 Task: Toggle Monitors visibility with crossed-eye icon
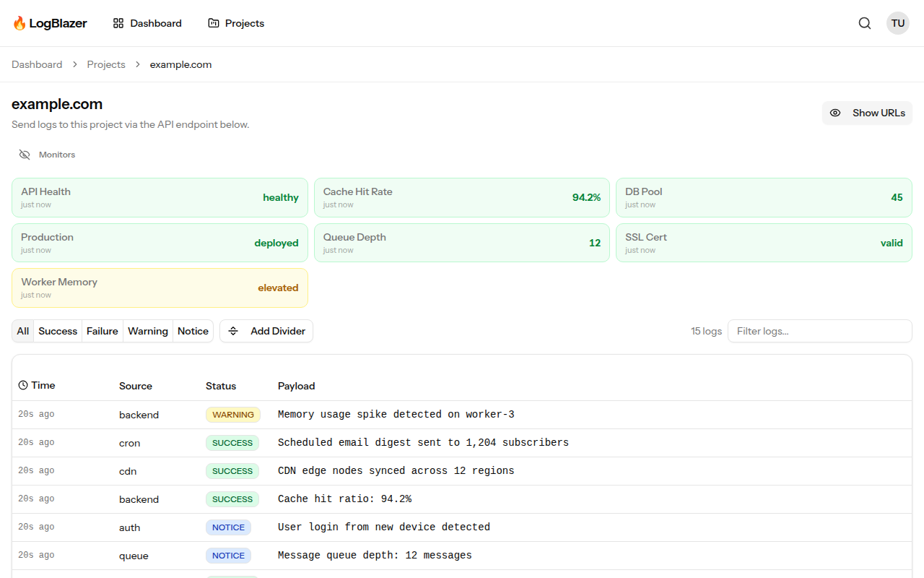[x=25, y=155]
